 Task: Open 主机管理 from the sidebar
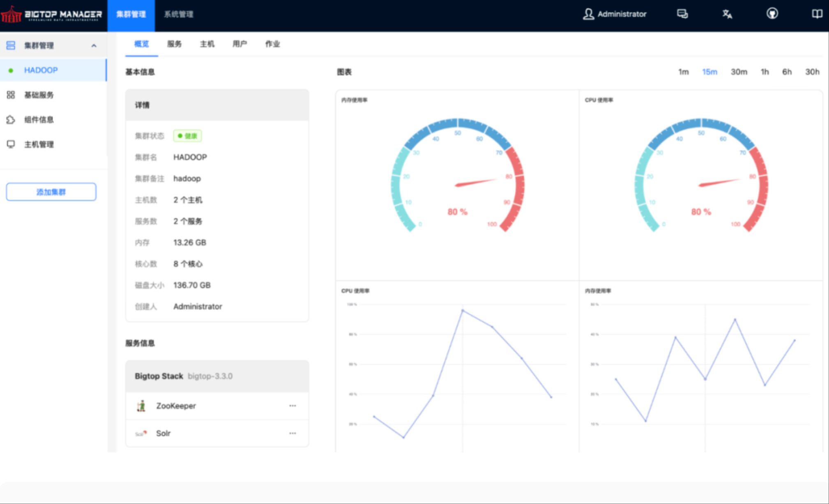click(39, 144)
